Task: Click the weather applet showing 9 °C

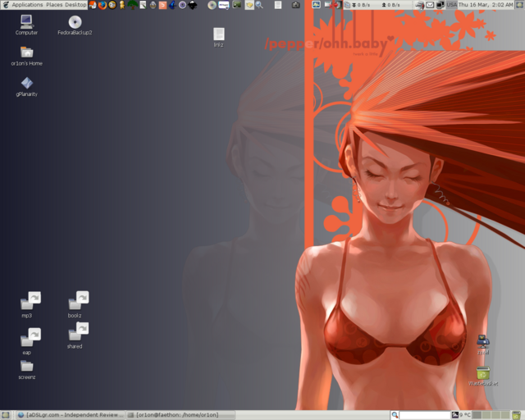Action: 461,415
